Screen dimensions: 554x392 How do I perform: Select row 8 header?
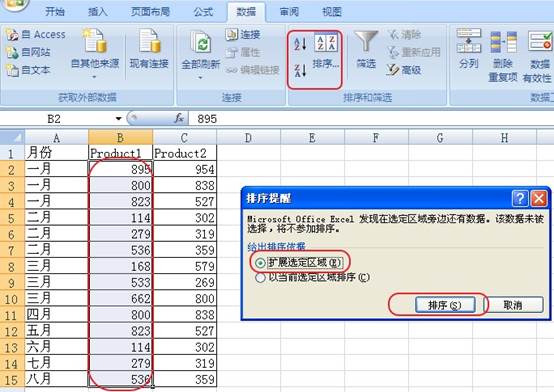coord(12,266)
